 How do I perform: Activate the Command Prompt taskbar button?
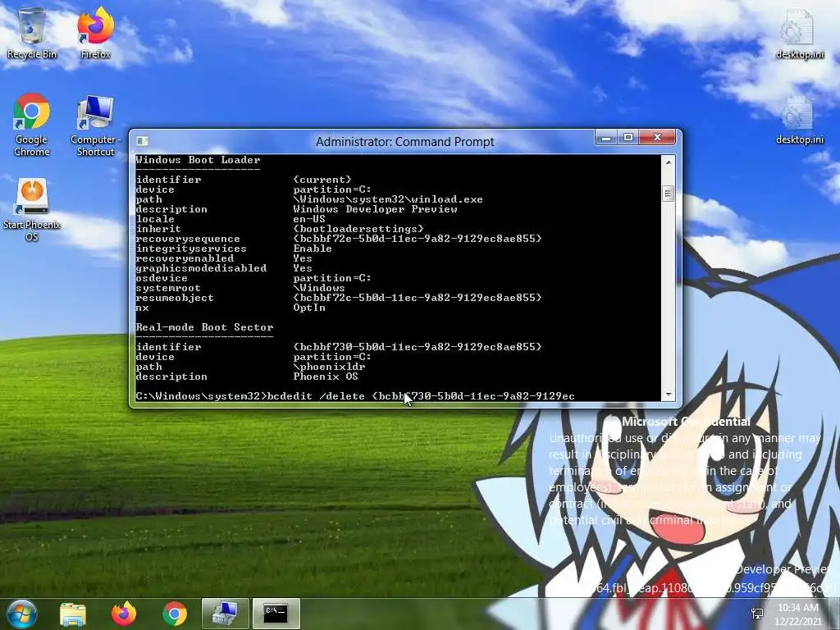click(276, 614)
